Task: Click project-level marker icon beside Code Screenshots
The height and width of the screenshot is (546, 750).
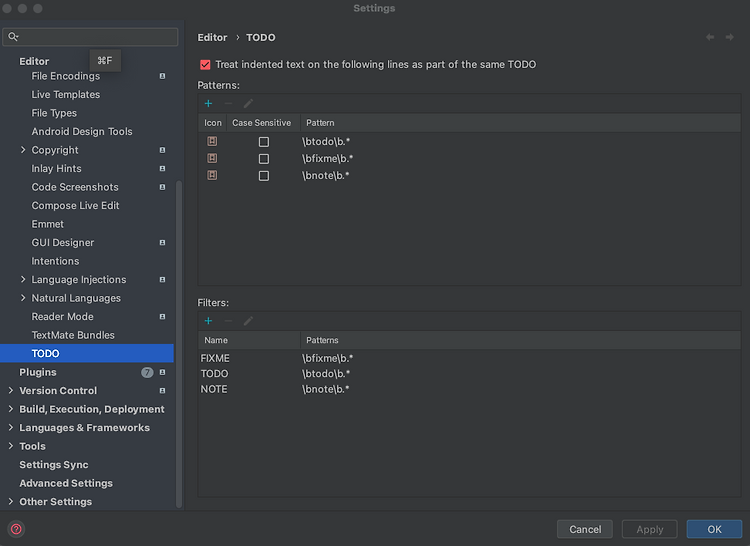Action: tap(162, 187)
